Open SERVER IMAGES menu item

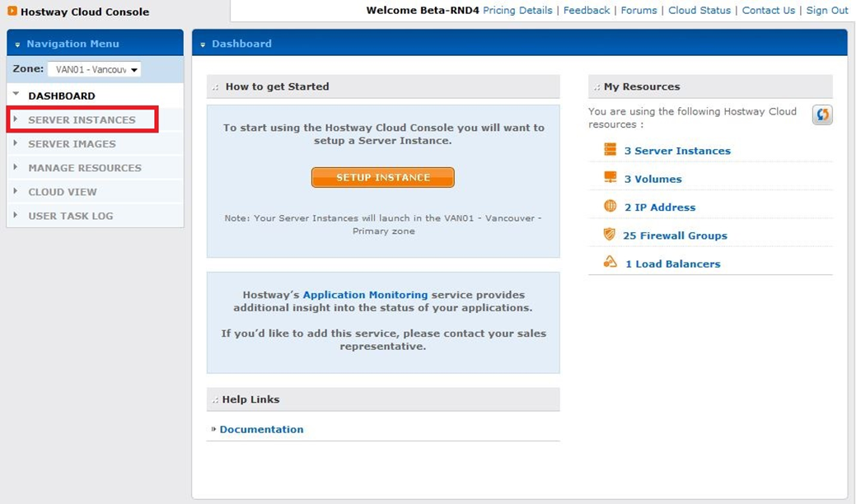pos(72,144)
